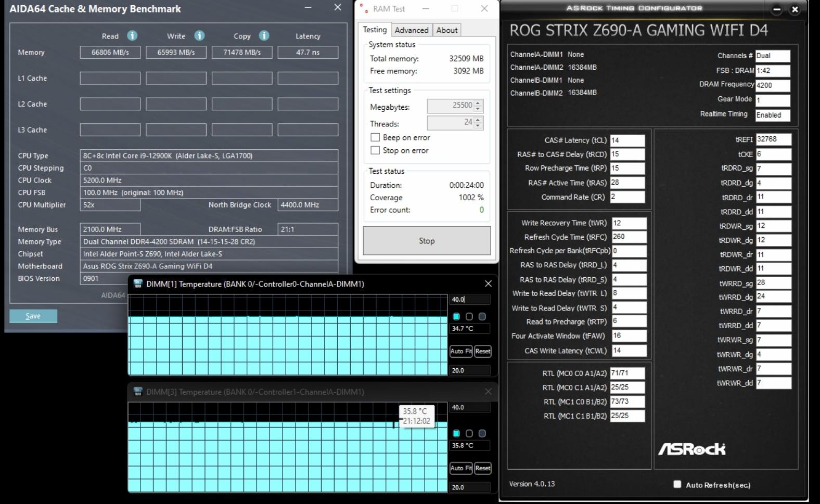The width and height of the screenshot is (820, 504).
Task: Click the CAS# Latency (tCL) value field
Action: tap(627, 140)
